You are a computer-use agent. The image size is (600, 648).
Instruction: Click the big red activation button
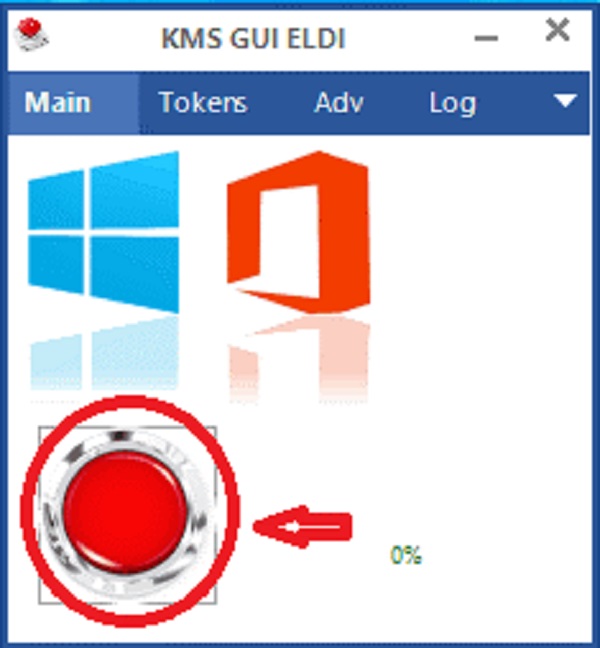[125, 512]
